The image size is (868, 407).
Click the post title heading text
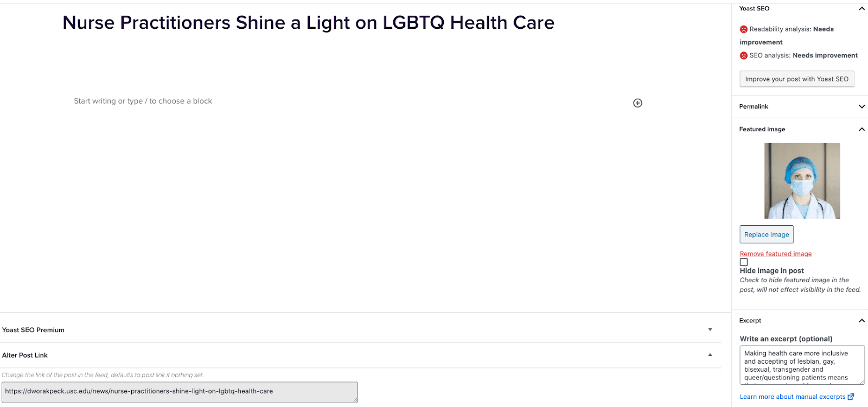point(308,23)
